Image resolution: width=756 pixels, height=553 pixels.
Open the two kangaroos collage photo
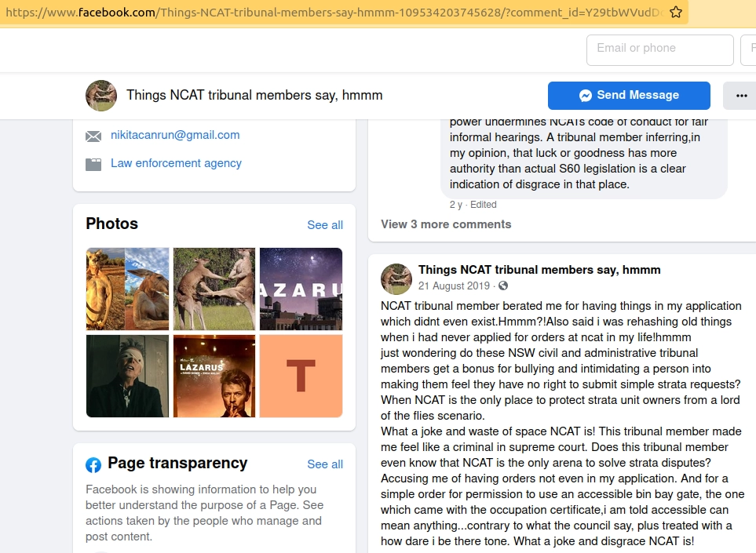pos(128,289)
